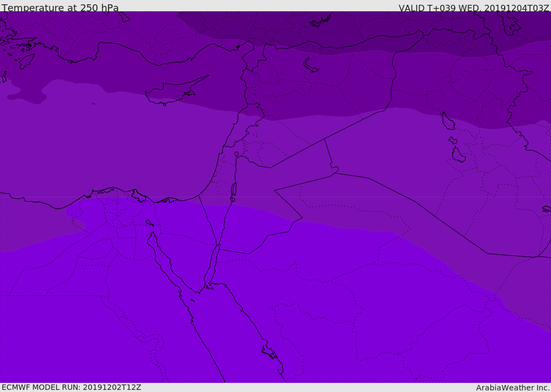Click the Sea of Galilee outline
This screenshot has height=392, width=551.
pyautogui.click(x=237, y=154)
